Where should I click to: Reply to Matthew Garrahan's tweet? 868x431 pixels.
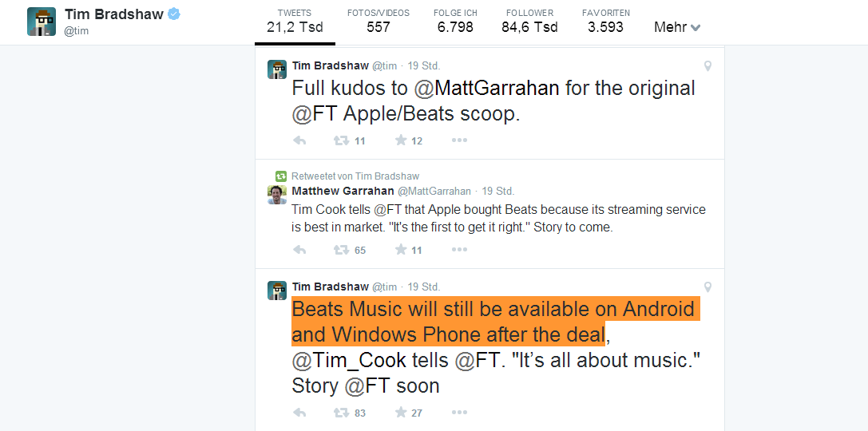pos(299,250)
